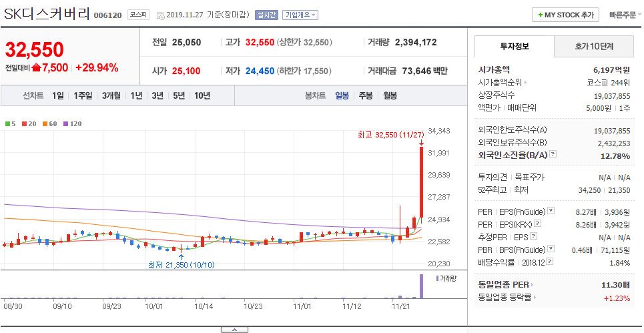Click the 시가 value 25,100
The width and height of the screenshot is (644, 333).
click(186, 71)
